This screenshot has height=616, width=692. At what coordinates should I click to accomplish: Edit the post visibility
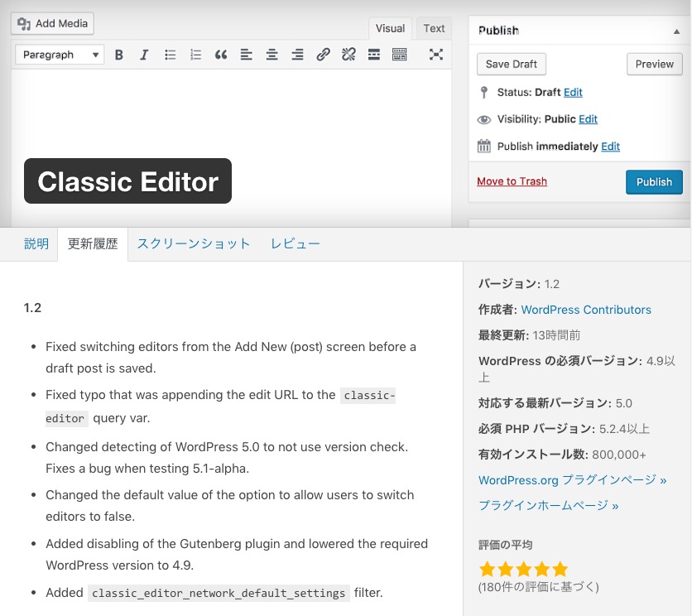[x=589, y=119]
